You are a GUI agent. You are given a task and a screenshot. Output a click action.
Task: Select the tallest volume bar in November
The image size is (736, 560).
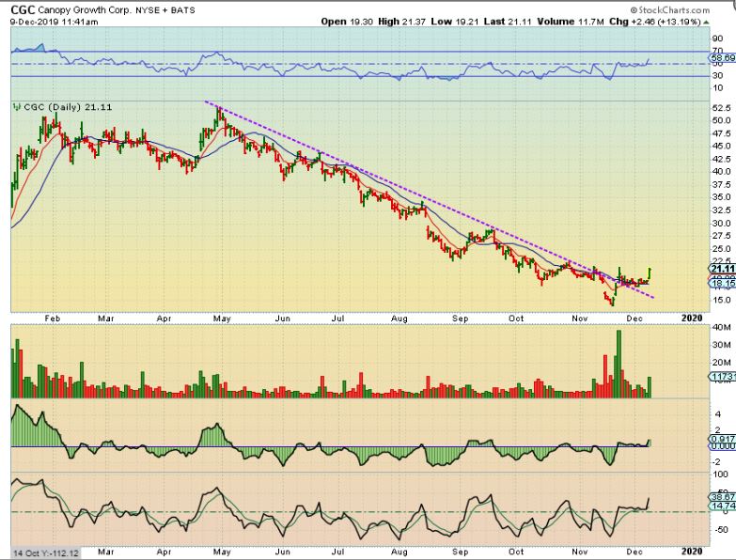(x=617, y=362)
